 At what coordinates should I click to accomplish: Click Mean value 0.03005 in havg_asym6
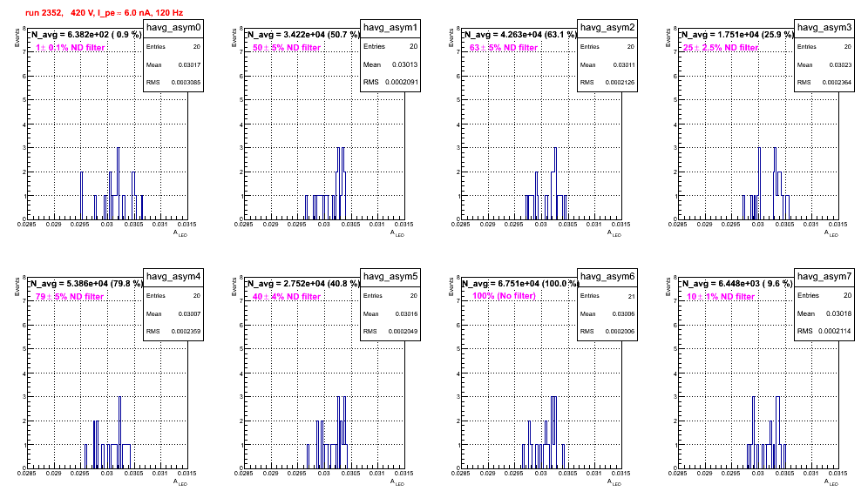pyautogui.click(x=624, y=313)
